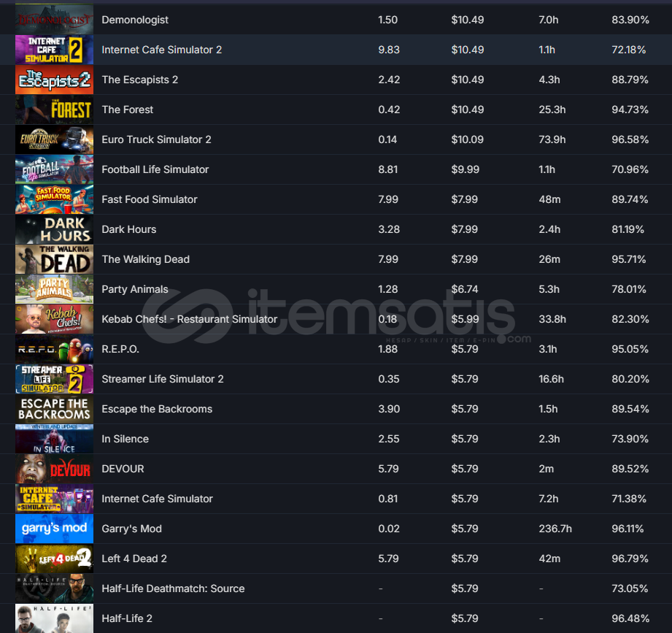
Task: Open The Forest cover art
Action: coord(54,110)
